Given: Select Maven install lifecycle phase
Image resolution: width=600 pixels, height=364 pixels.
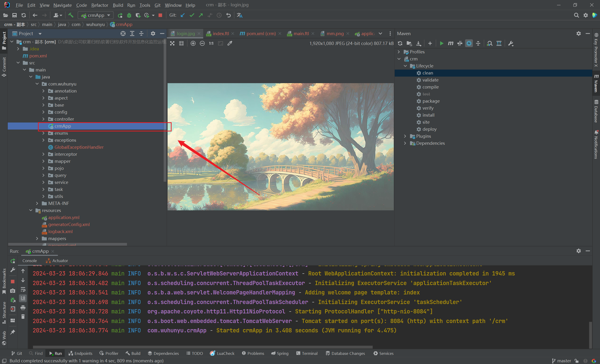Looking at the screenshot, I should (x=428, y=115).
